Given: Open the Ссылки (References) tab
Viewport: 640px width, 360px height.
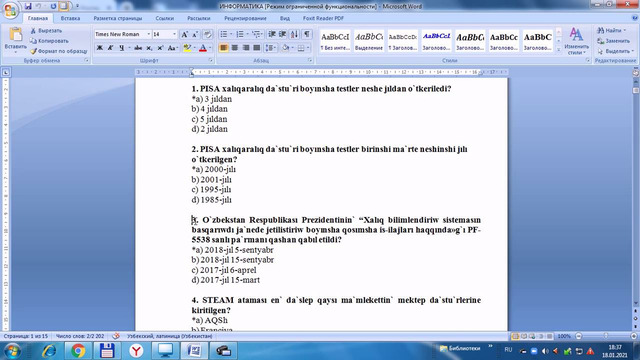Looking at the screenshot, I should coord(164,18).
